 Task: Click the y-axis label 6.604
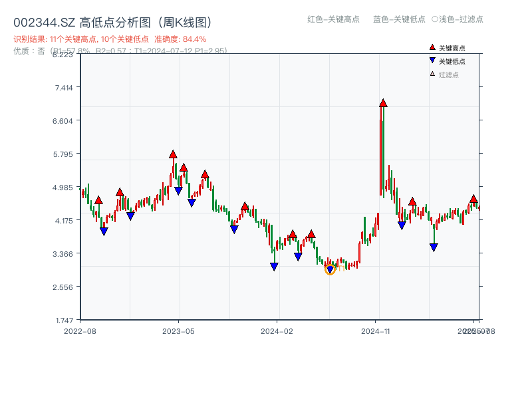[63, 121]
